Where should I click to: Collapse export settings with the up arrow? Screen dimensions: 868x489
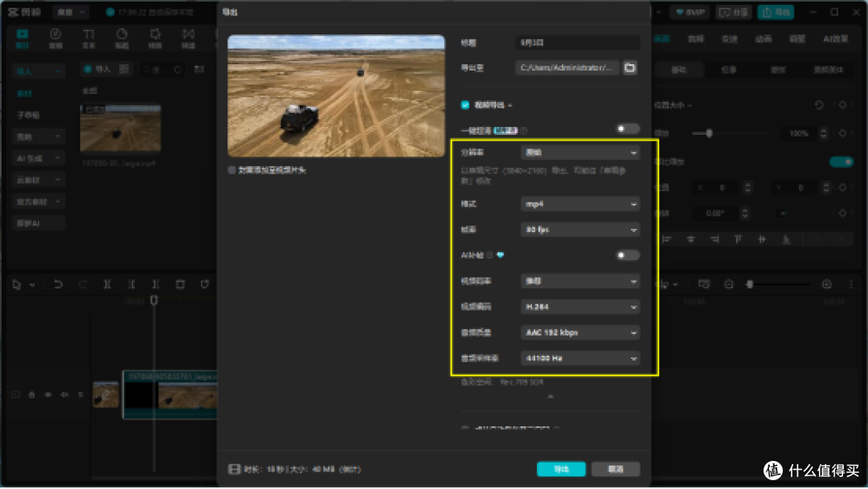pyautogui.click(x=551, y=396)
